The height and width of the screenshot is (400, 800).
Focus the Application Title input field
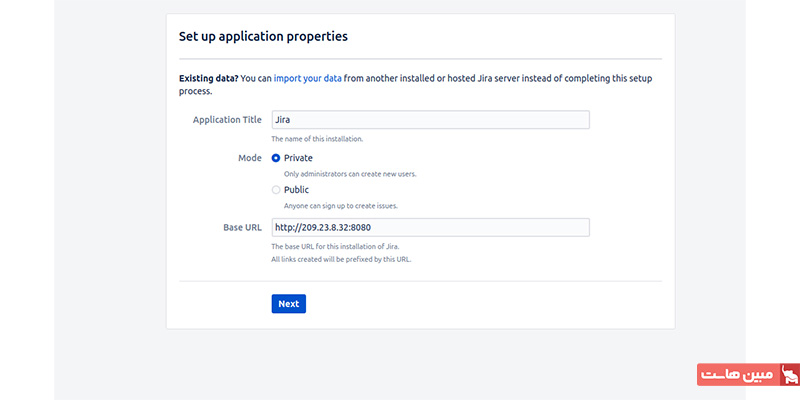[431, 120]
